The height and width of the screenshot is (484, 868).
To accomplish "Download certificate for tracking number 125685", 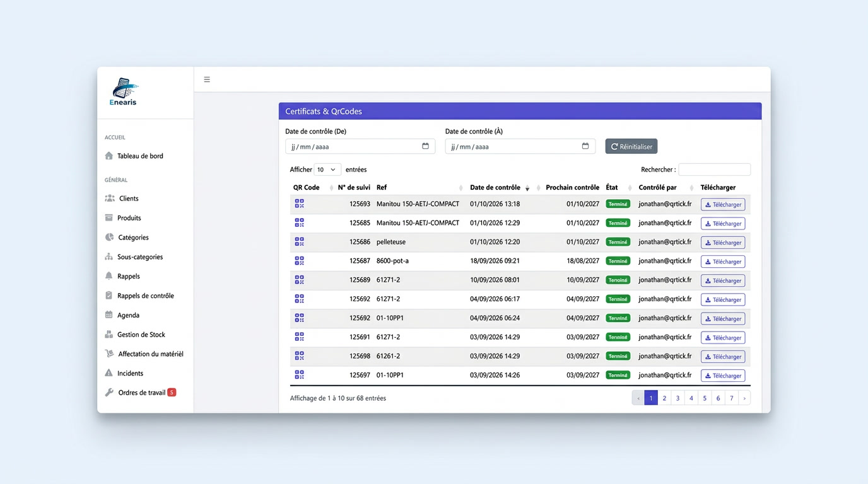I will pyautogui.click(x=723, y=223).
